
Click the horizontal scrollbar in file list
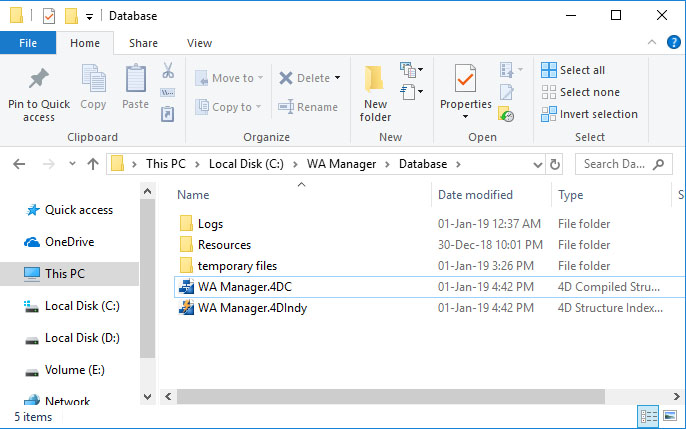(x=391, y=397)
